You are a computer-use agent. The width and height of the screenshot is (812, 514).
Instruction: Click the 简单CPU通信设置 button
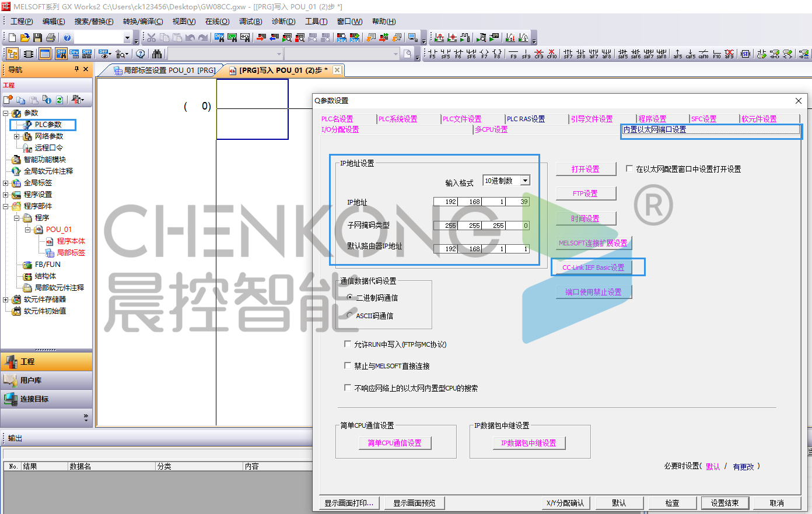tap(395, 443)
